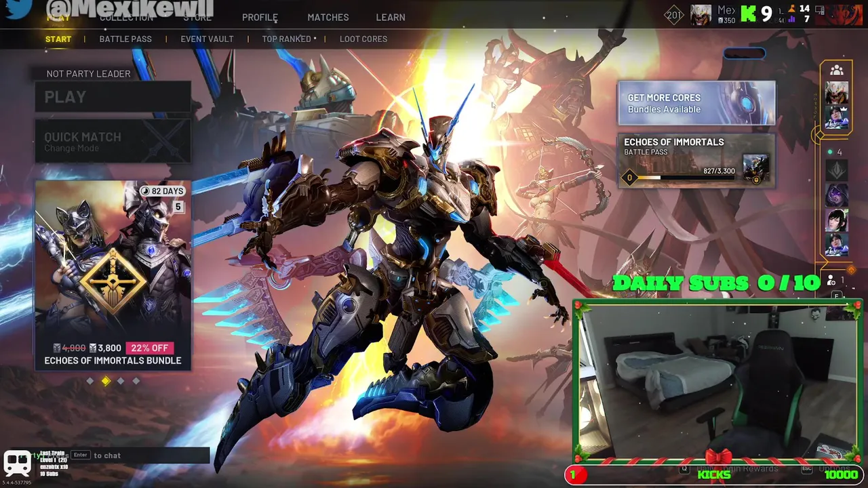
Task: Switch to the Battle Pass sub-tab
Action: (125, 39)
